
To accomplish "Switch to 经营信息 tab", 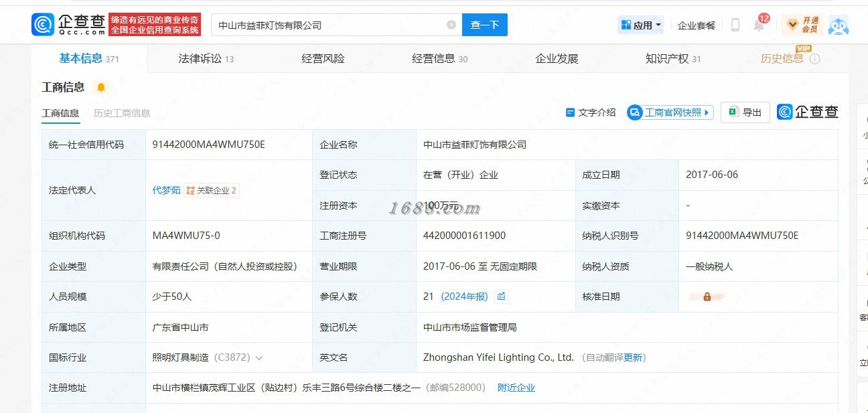I will [440, 58].
